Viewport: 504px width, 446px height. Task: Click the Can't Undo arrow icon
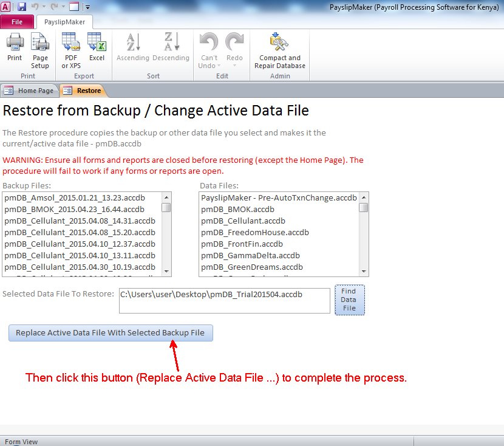(209, 41)
